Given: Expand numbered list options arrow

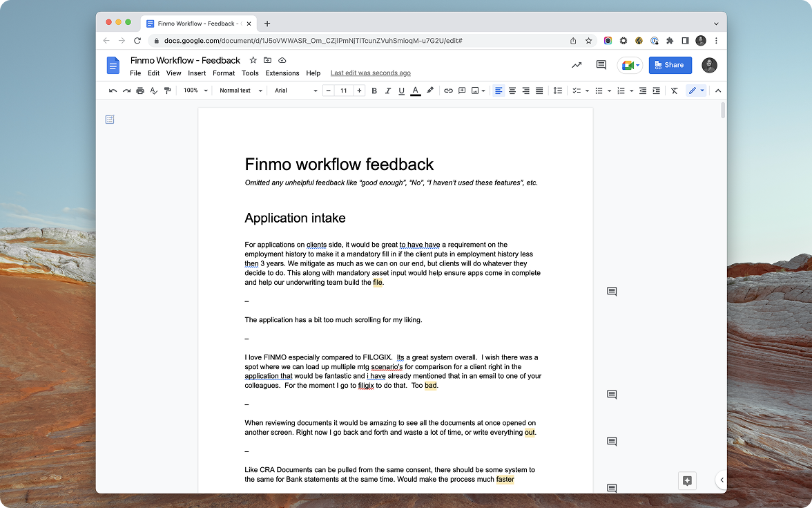Looking at the screenshot, I should pos(632,91).
